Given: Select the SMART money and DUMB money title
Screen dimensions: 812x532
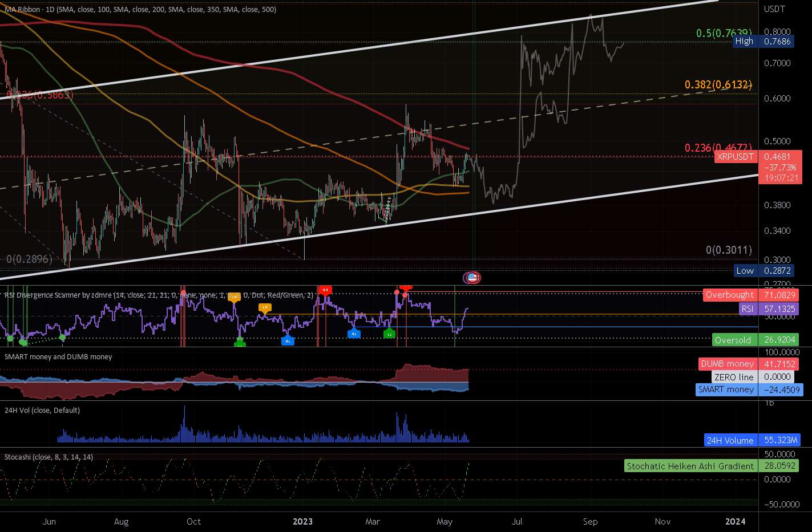Looking at the screenshot, I should coord(58,356).
